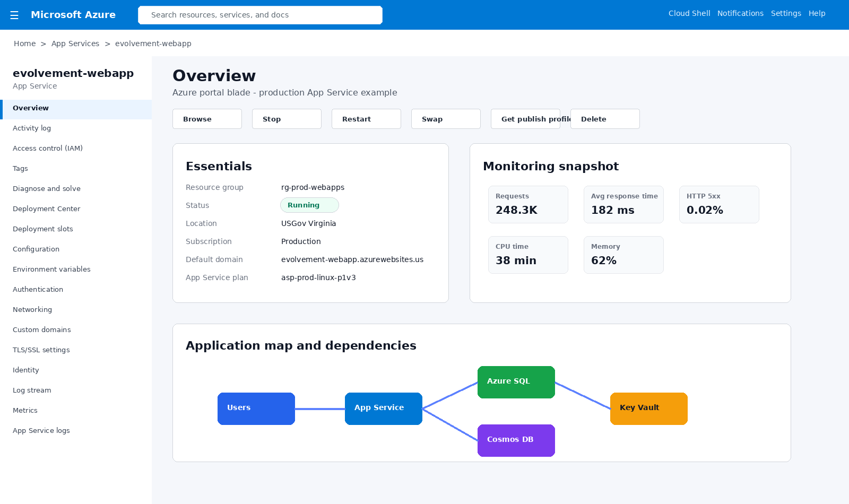Navigate to App Services breadcrumb

[75, 44]
